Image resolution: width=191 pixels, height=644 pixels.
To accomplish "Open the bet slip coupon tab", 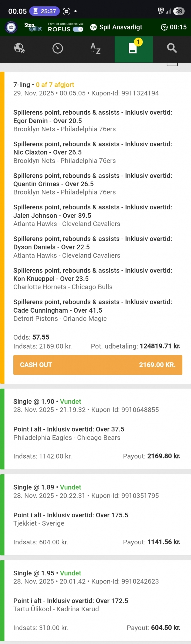I will tap(133, 48).
